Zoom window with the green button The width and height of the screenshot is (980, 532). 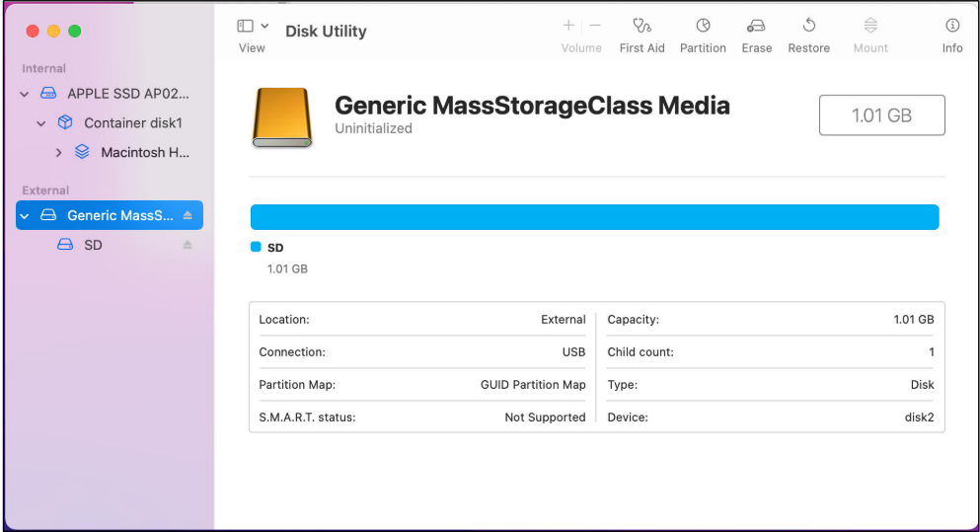[74, 32]
